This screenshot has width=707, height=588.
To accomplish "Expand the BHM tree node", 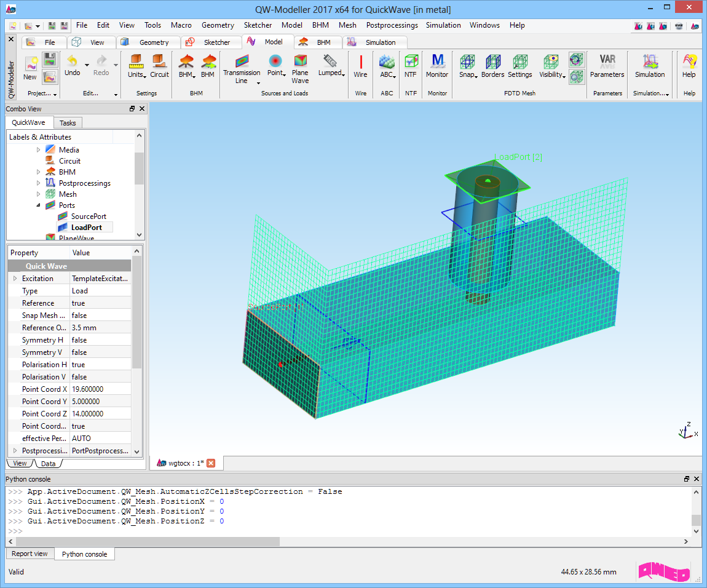I will pos(38,172).
